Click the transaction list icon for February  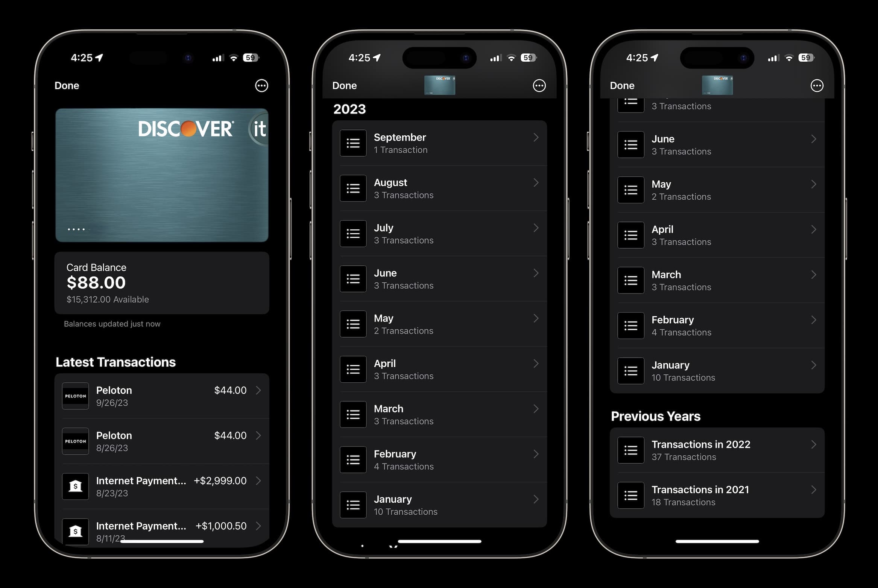pos(352,459)
